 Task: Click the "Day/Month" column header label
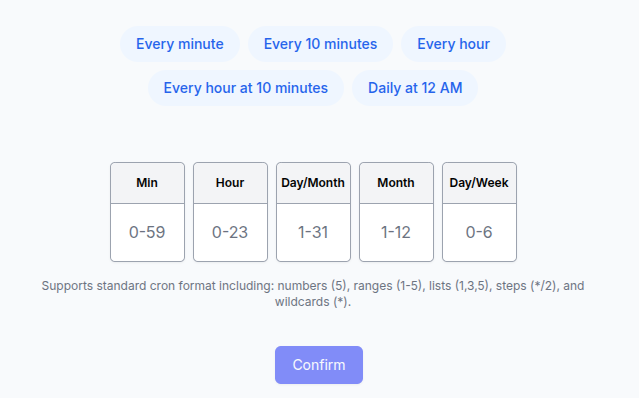click(313, 183)
